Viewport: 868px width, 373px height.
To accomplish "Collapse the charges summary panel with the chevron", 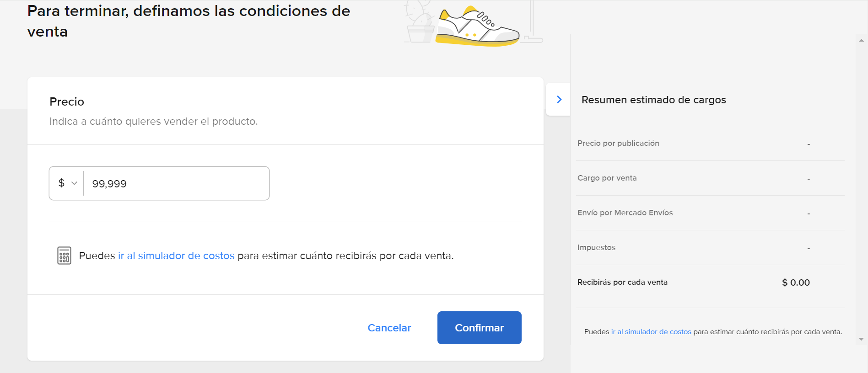I will pyautogui.click(x=559, y=99).
